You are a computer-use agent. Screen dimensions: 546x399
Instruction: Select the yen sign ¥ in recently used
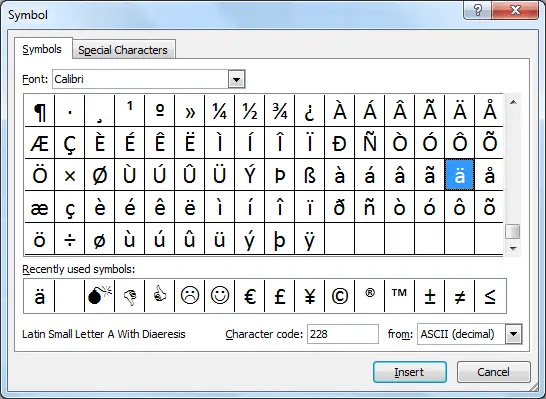pyautogui.click(x=310, y=296)
